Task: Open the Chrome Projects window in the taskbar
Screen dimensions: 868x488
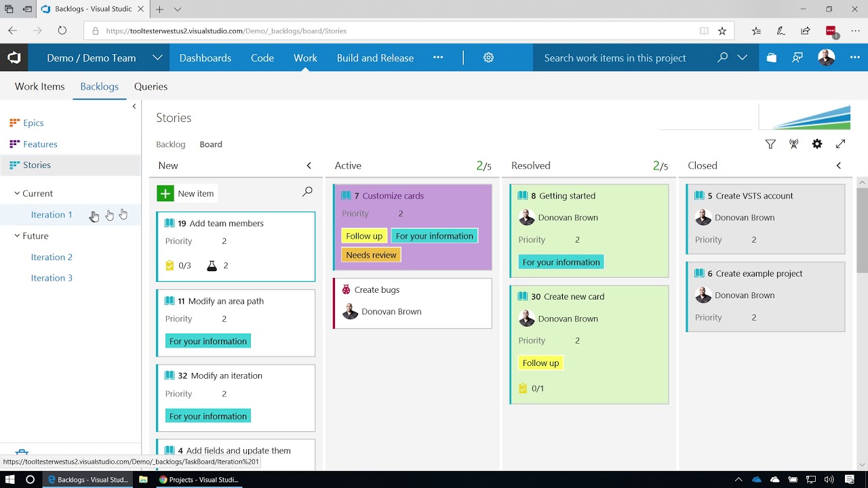Action: click(x=199, y=479)
